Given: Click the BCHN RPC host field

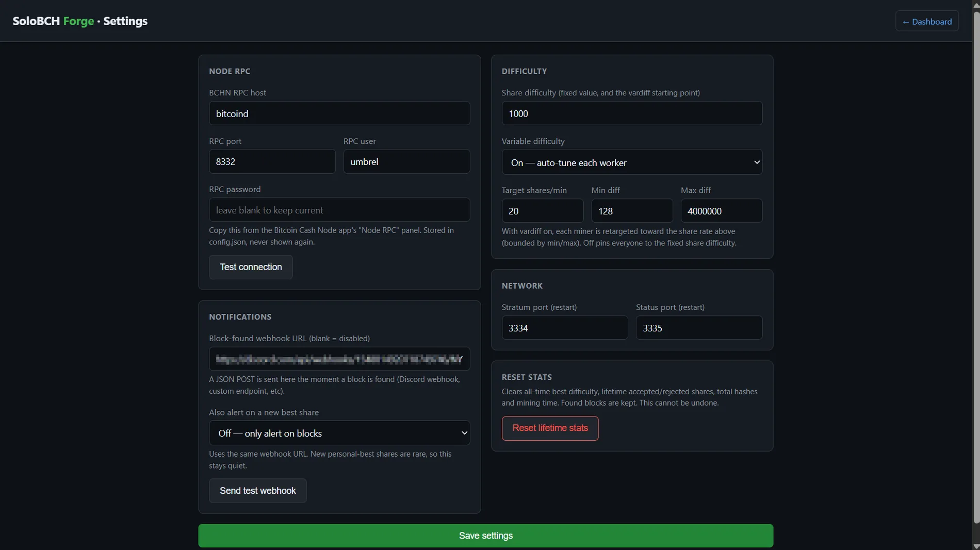Looking at the screenshot, I should pyautogui.click(x=339, y=113).
